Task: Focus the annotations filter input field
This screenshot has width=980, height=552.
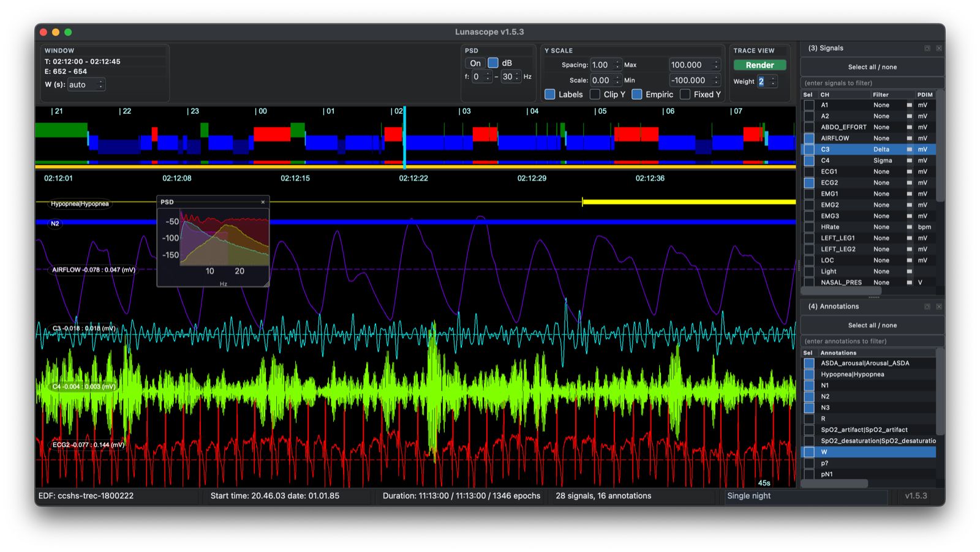Action: pyautogui.click(x=872, y=341)
